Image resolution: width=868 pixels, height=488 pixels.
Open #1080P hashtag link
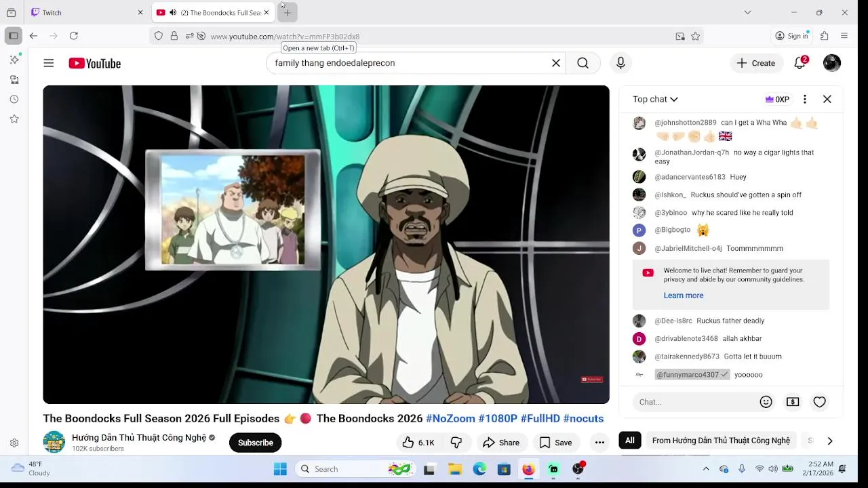tap(498, 418)
